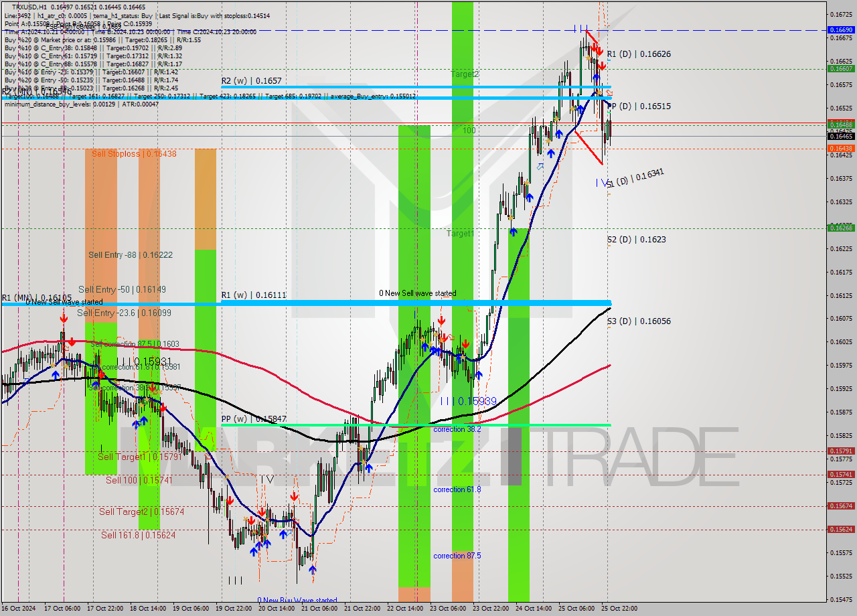The image size is (857, 616).
Task: Click 0 New Sell wave started near 22 Oct
Action: pyautogui.click(x=418, y=293)
